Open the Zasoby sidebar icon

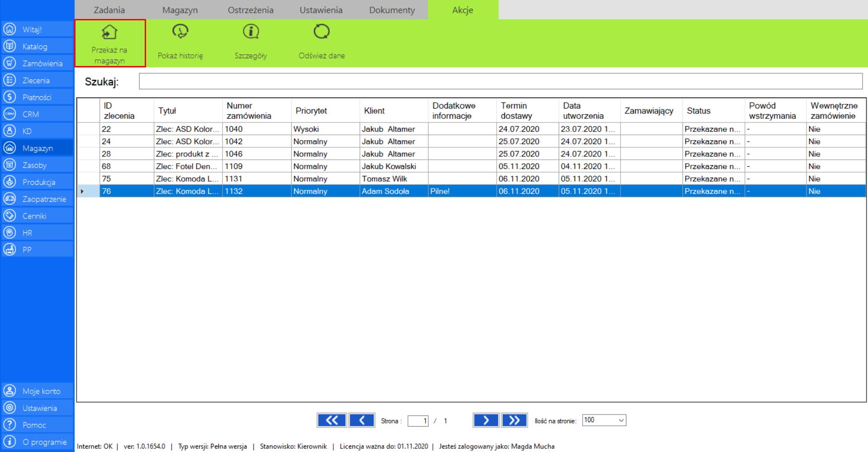pyautogui.click(x=9, y=165)
